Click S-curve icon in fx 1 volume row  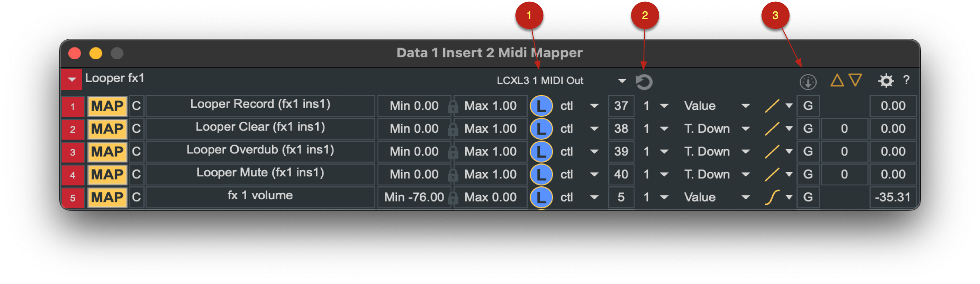click(772, 198)
